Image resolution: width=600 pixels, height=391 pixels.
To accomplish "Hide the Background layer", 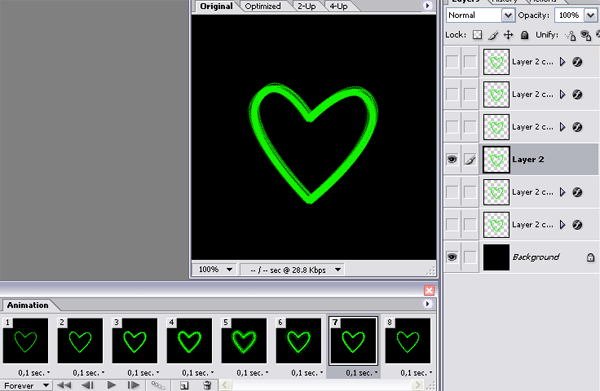I will tap(452, 257).
